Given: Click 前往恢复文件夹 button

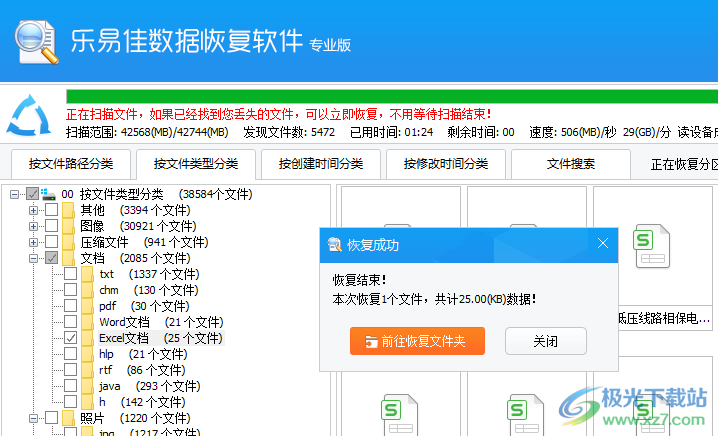Looking at the screenshot, I should click(x=417, y=341).
